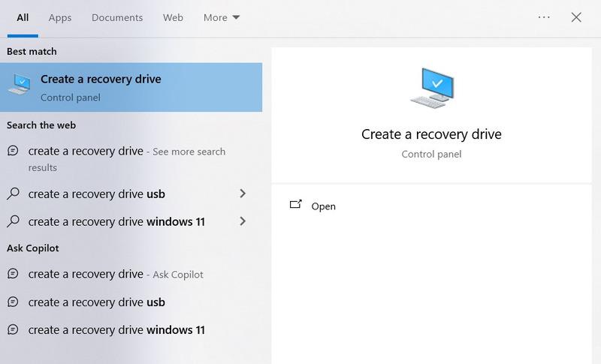Click the large recovery drive icon in preview pane
This screenshot has width=601, height=364.
[x=431, y=88]
